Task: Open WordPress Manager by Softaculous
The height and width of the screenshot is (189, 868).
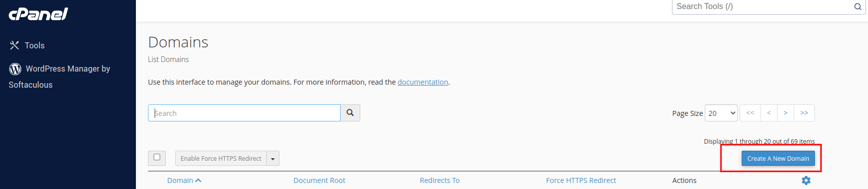Action: point(60,77)
